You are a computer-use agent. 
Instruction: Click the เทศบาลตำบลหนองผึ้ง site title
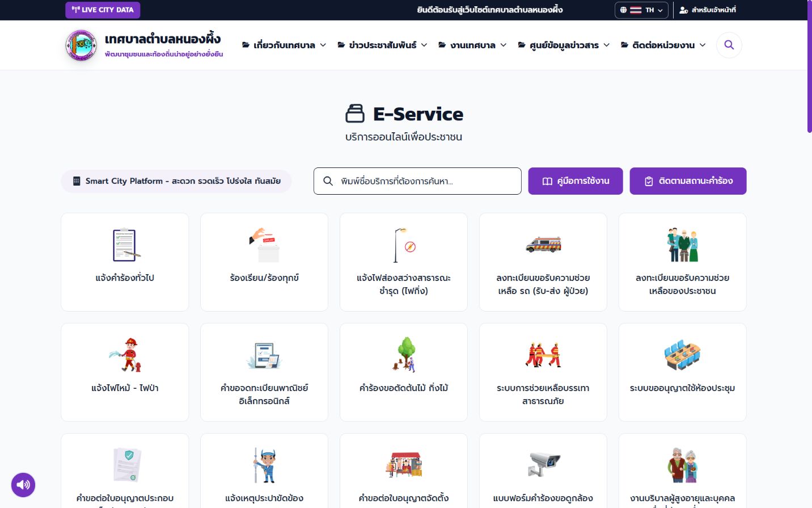(x=163, y=39)
